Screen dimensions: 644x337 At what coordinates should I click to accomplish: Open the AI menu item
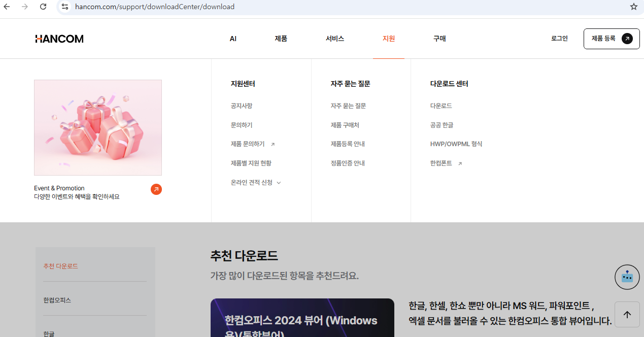pos(233,39)
